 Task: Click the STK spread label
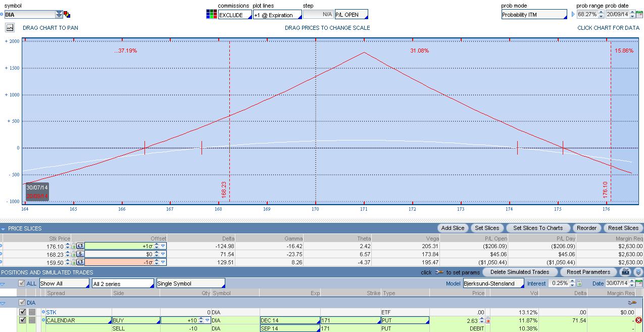click(52, 312)
